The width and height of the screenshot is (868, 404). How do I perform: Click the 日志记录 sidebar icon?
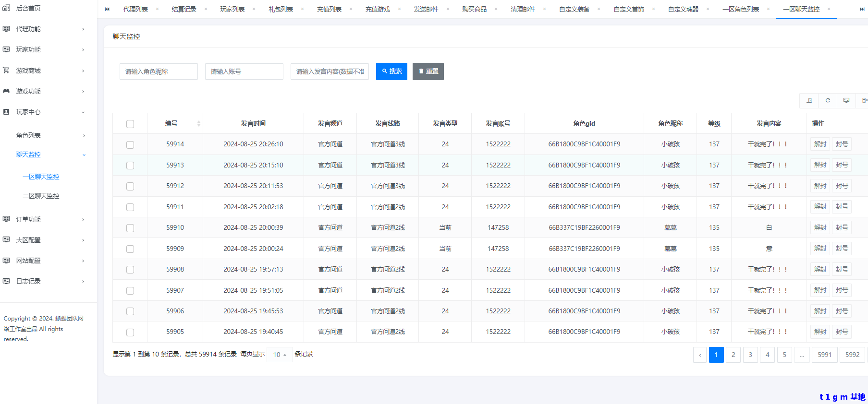6,281
